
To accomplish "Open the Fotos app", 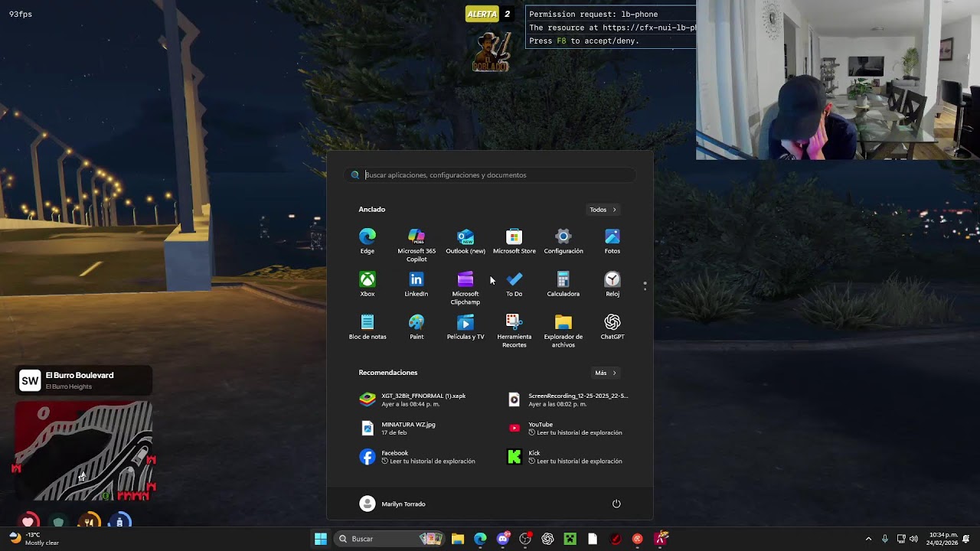I will click(612, 241).
